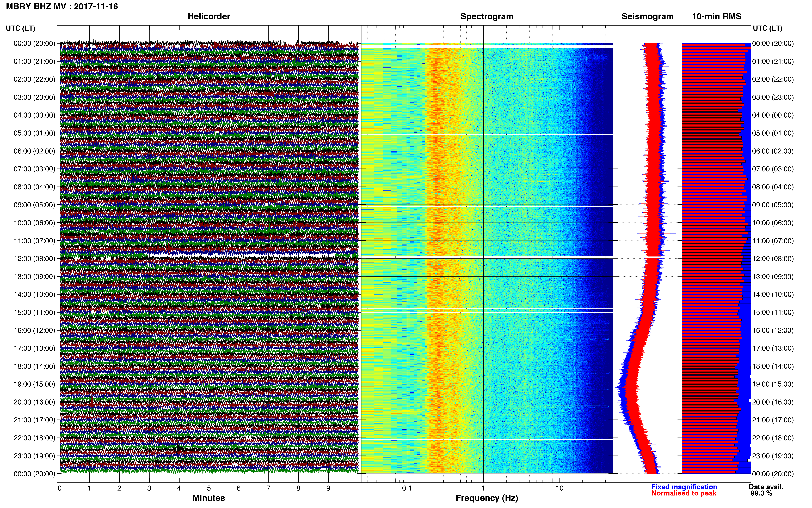
Task: Pick 16:00 (12:00) label next to the Helicorder
Action: [34, 330]
